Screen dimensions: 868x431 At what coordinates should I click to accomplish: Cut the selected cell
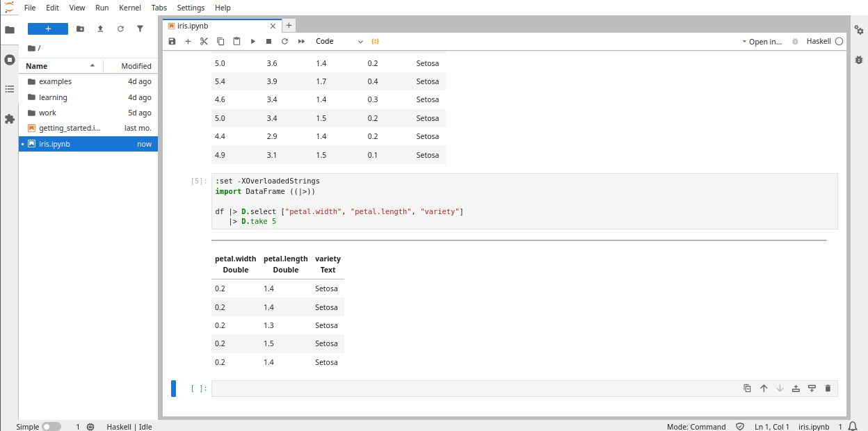[204, 42]
